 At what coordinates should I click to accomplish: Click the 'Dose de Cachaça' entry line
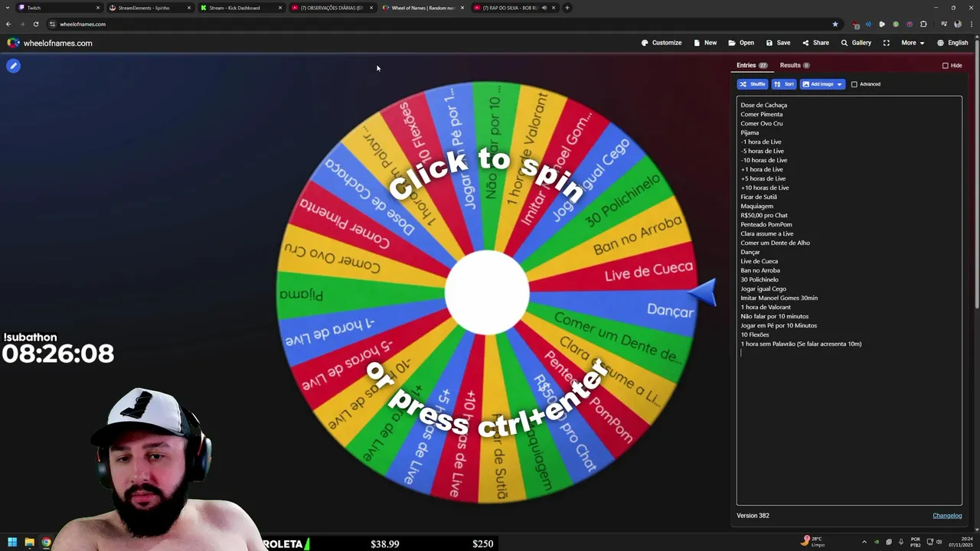pos(763,105)
